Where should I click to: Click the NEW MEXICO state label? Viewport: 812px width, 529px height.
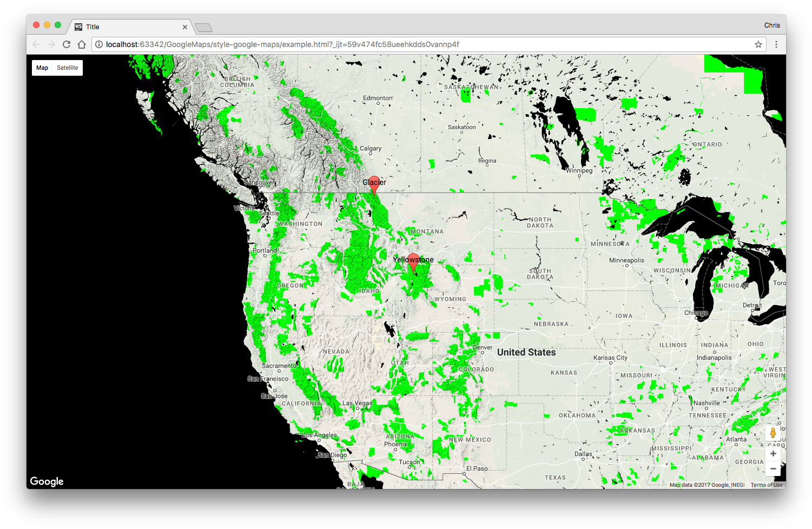(470, 440)
